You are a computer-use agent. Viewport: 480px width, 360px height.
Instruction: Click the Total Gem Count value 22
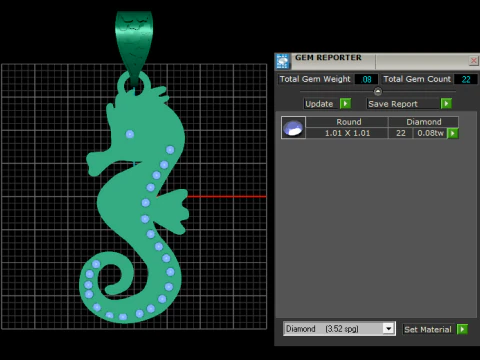pyautogui.click(x=466, y=79)
